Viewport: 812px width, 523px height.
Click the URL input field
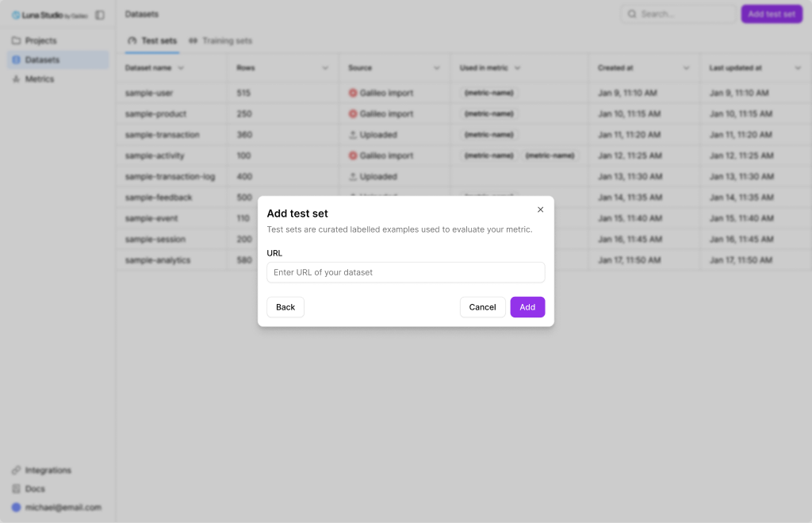click(x=405, y=272)
